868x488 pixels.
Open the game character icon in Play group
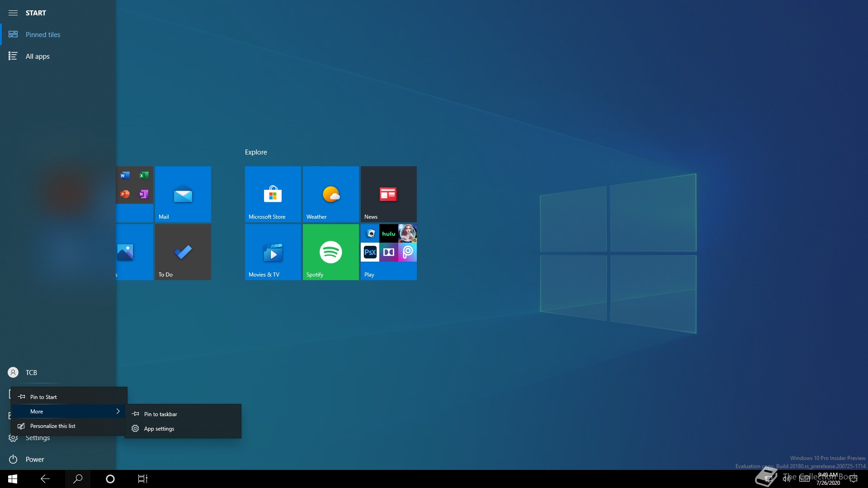coord(407,234)
